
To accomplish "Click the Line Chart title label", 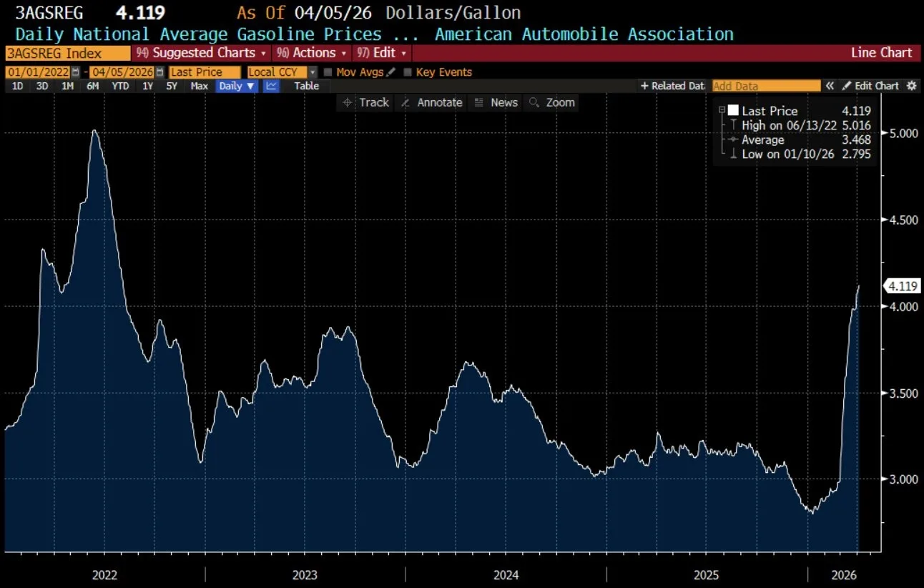I will tap(882, 53).
